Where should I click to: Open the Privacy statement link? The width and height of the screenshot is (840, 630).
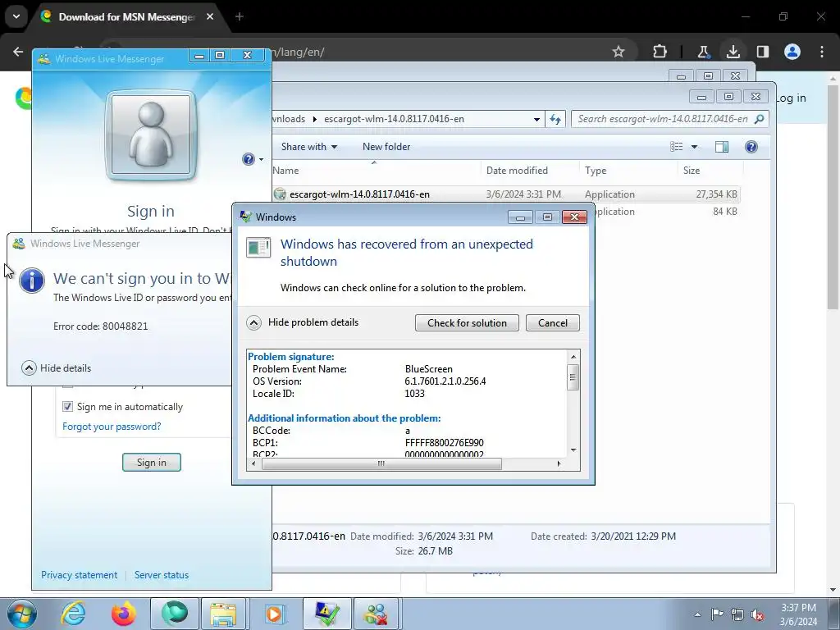tap(80, 575)
